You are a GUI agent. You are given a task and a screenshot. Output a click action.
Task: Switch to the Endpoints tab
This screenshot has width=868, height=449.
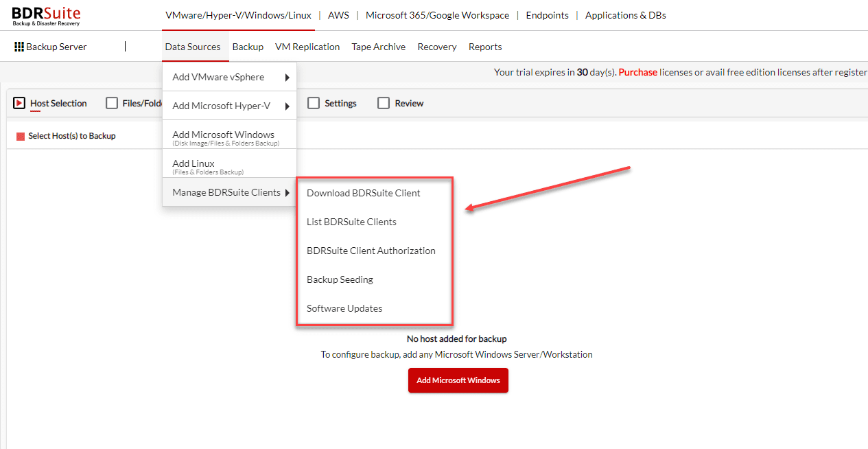pyautogui.click(x=548, y=15)
